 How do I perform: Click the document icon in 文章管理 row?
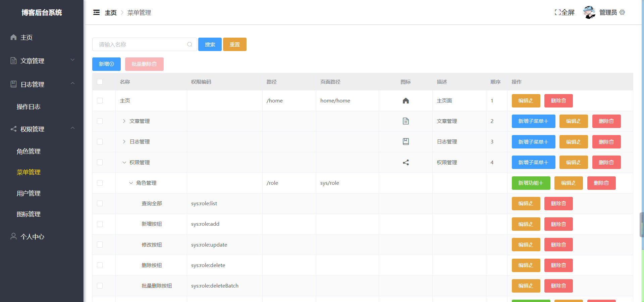tap(406, 121)
